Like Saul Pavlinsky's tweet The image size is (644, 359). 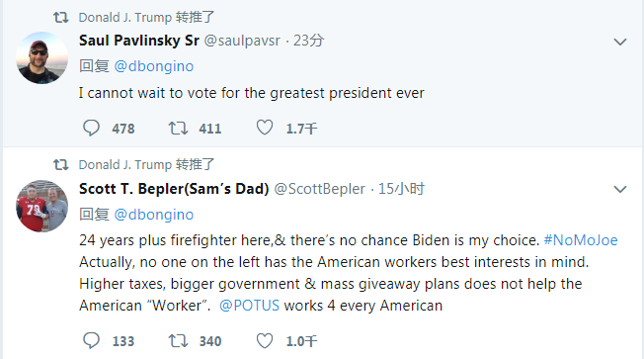(x=265, y=128)
